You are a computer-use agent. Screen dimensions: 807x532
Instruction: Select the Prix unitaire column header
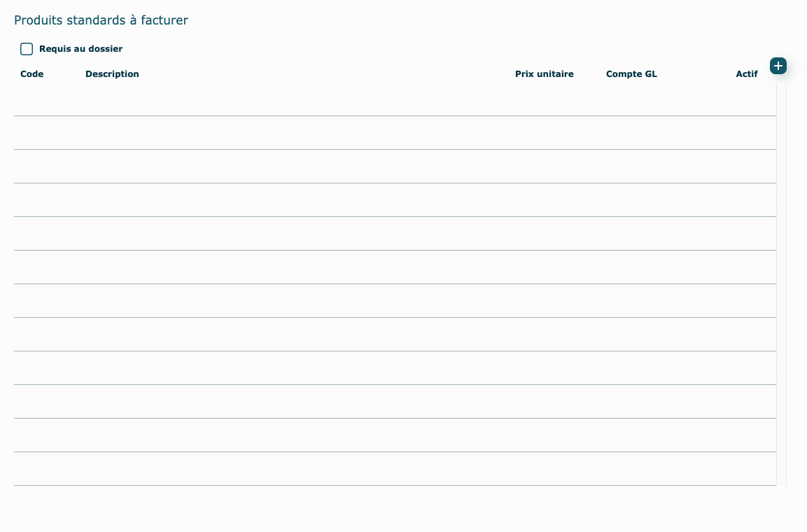(544, 74)
